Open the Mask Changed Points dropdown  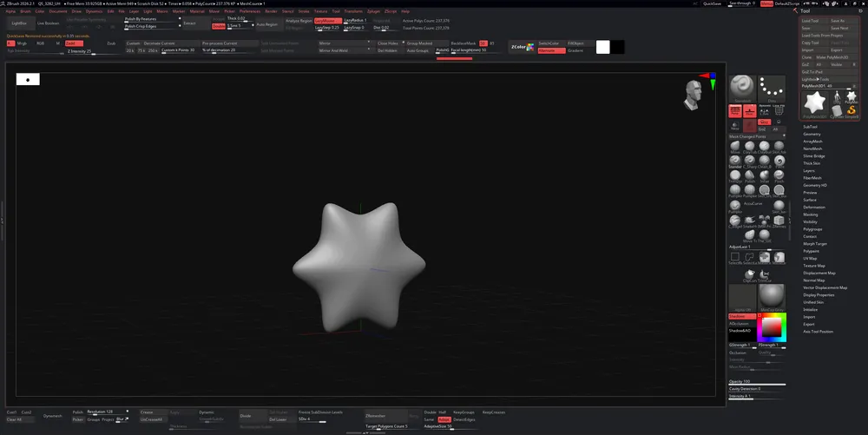click(x=757, y=136)
